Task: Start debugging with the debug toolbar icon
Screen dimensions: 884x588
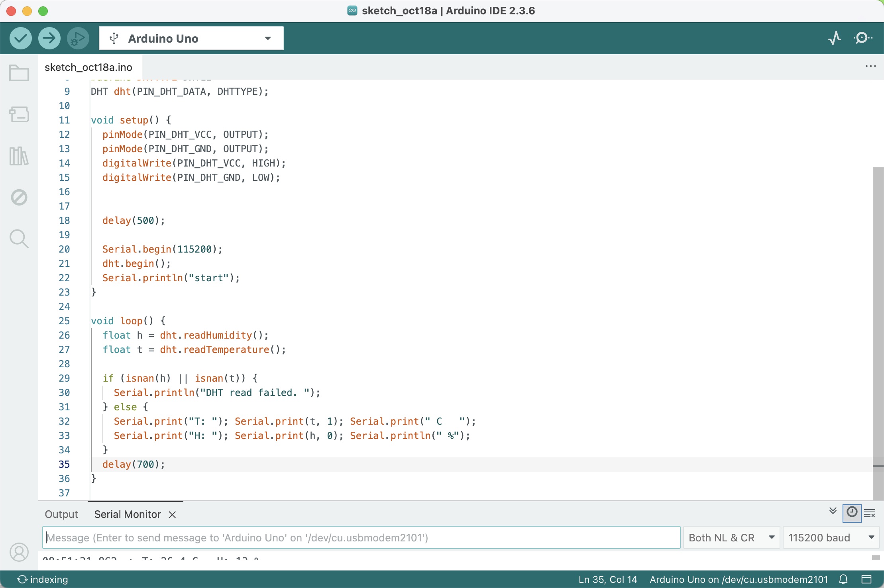Action: click(78, 38)
